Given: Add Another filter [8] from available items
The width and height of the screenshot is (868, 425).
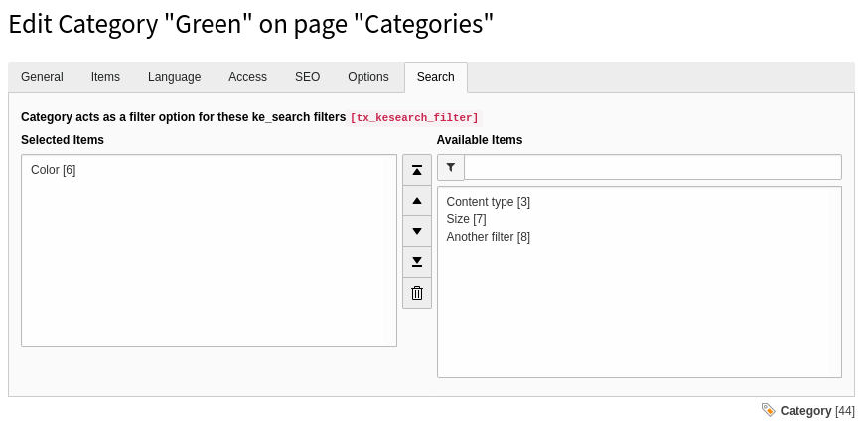Looking at the screenshot, I should (489, 237).
